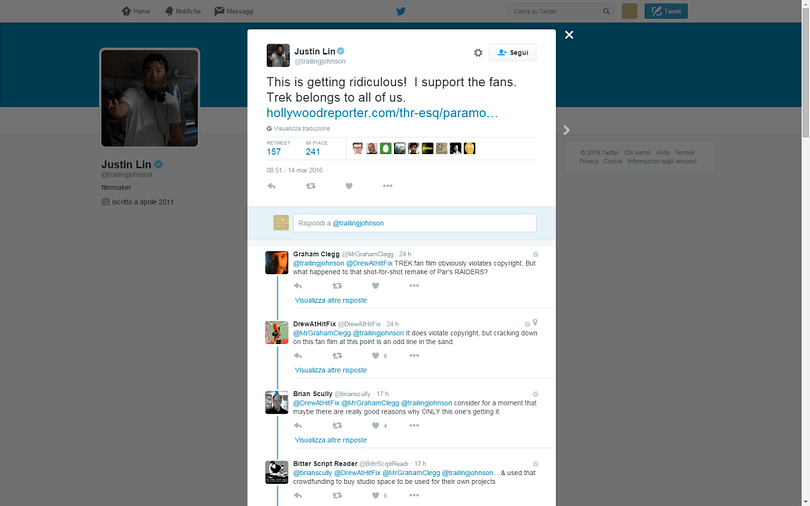Image resolution: width=810 pixels, height=506 pixels.
Task: Open the Chi siamo footer link
Action: point(637,153)
